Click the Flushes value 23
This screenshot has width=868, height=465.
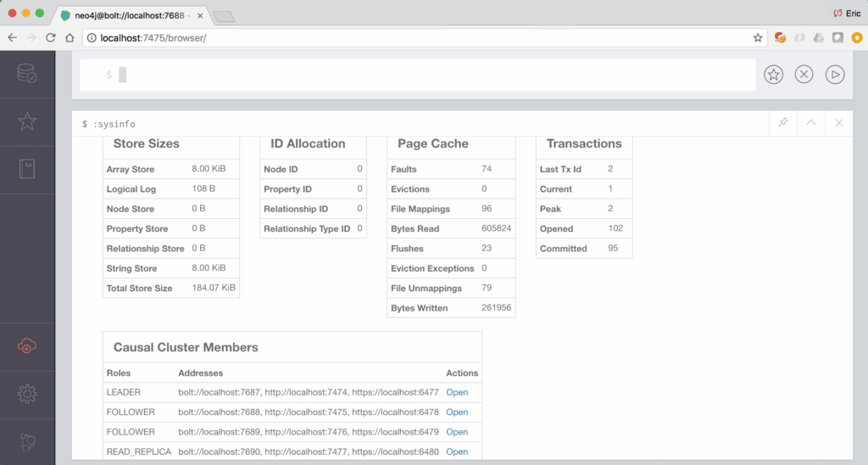(x=487, y=249)
